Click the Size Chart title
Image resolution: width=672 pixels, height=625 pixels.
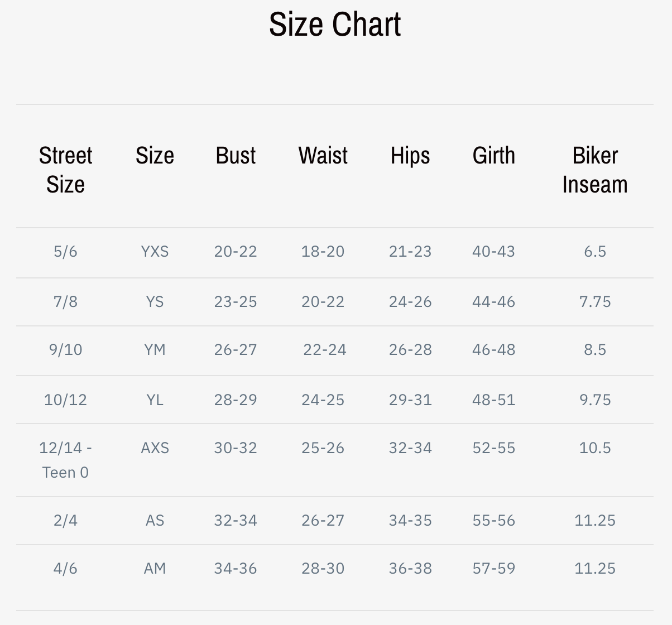335,25
